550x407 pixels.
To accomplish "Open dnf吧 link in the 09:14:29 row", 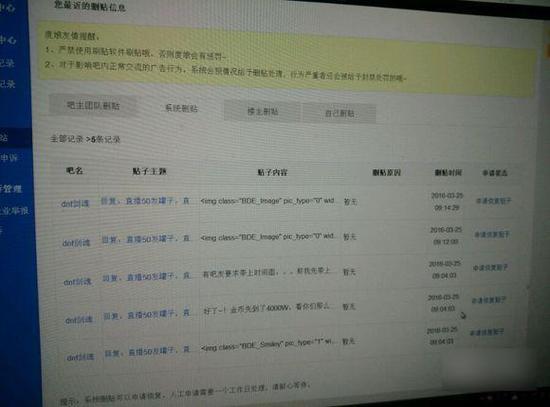I will [75, 204].
